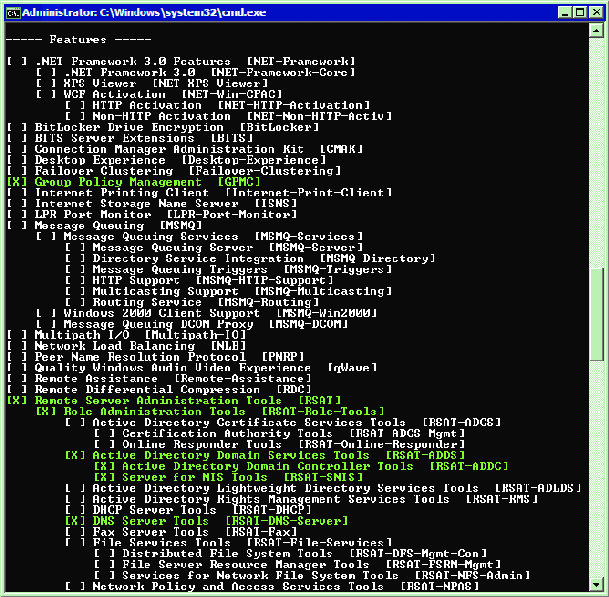Click green 'Server for NIS Tools' line
This screenshot has height=597, width=609.
click(228, 477)
